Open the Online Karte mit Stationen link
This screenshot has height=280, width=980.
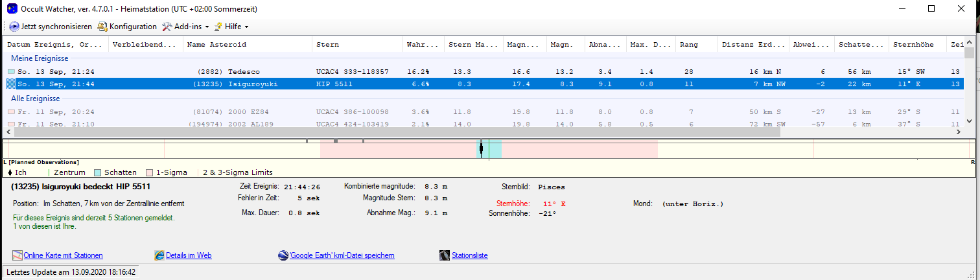coord(63,255)
